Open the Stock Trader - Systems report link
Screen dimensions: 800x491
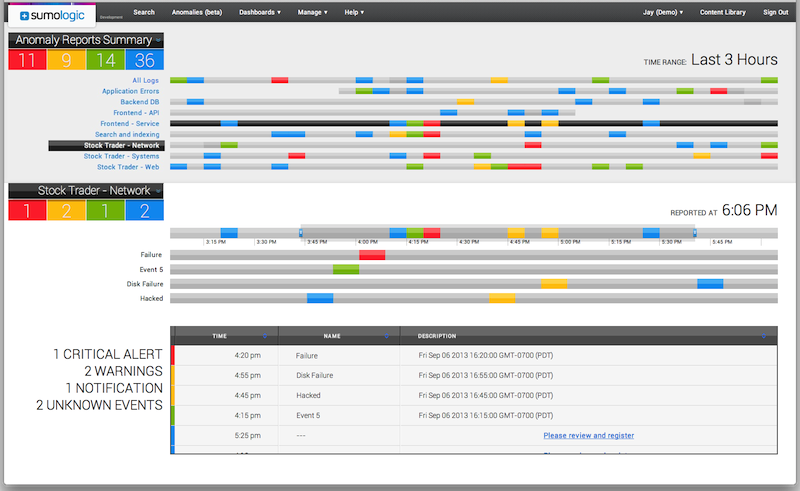click(x=121, y=156)
